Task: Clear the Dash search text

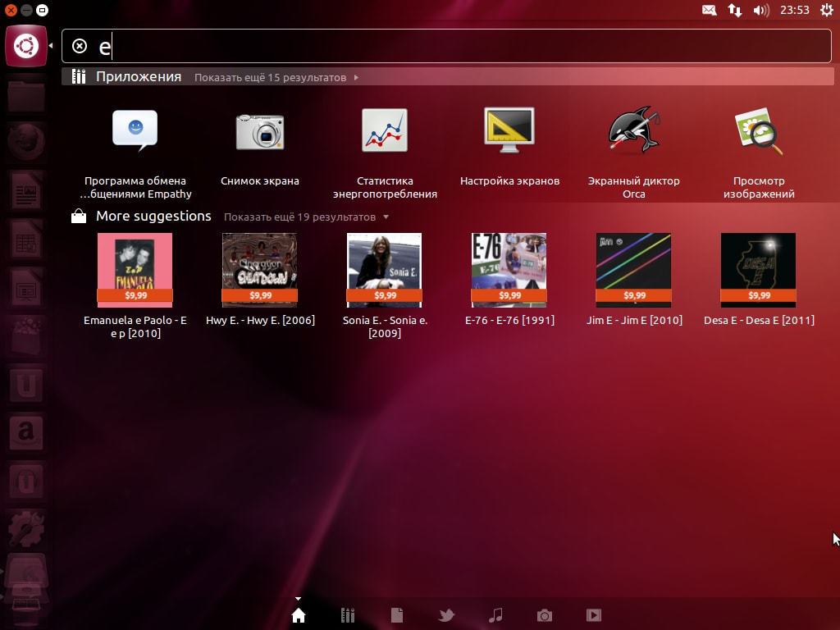Action: click(x=80, y=47)
